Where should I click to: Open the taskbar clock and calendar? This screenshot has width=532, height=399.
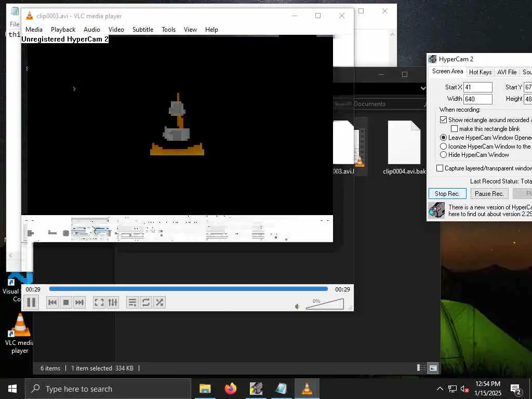coord(487,389)
